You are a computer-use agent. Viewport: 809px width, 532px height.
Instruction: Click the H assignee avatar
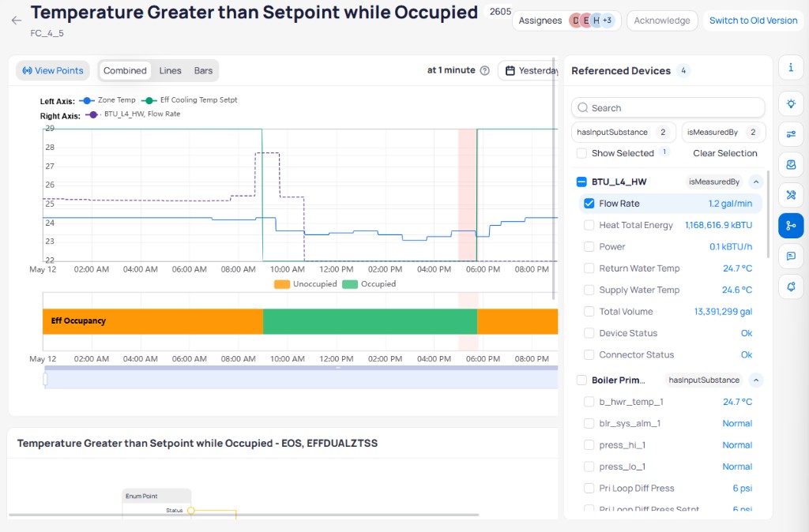(x=596, y=21)
